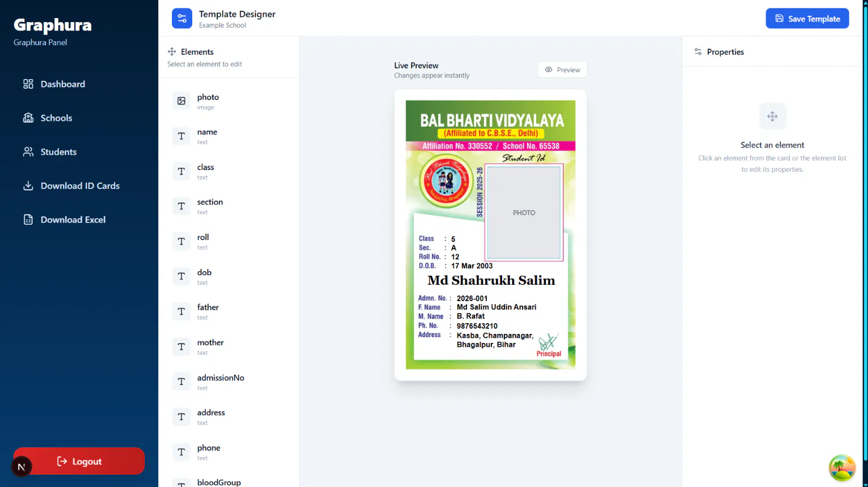Click the eye icon in Preview button

(549, 69)
